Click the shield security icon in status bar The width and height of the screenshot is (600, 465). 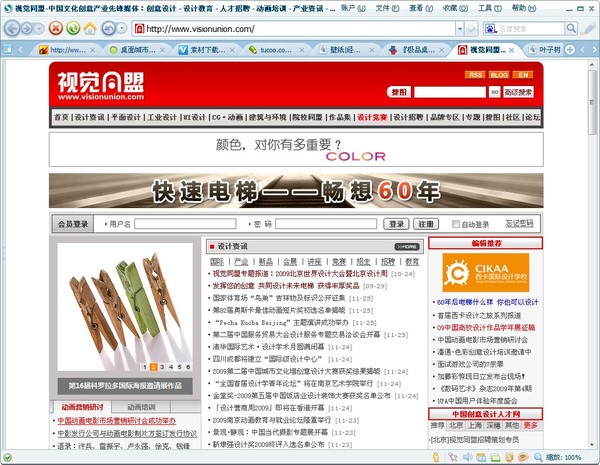coord(509,457)
